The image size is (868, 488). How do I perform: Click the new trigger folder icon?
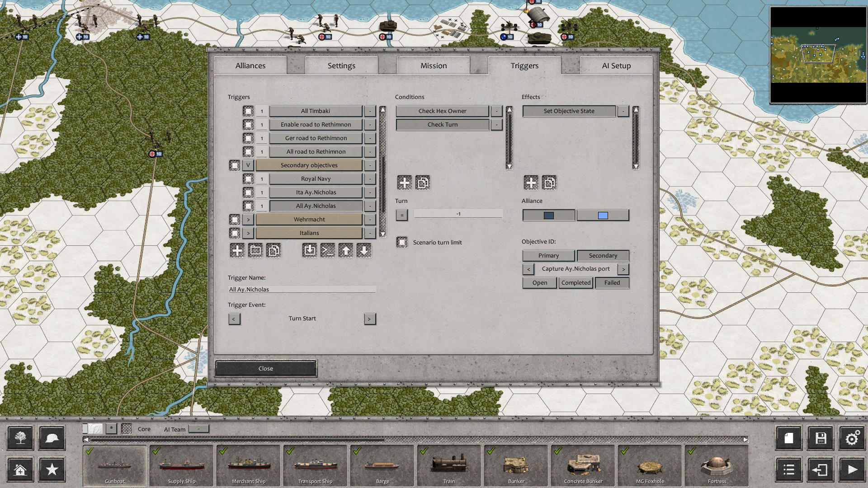click(255, 250)
